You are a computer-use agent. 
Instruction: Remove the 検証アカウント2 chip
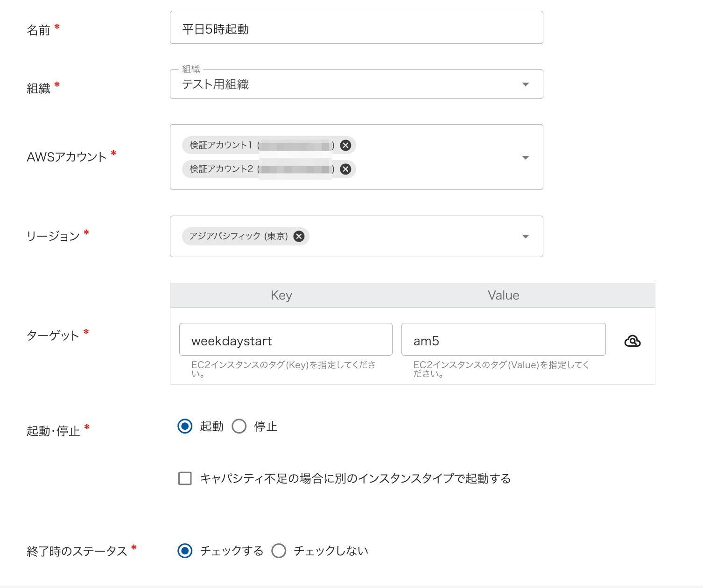(345, 169)
